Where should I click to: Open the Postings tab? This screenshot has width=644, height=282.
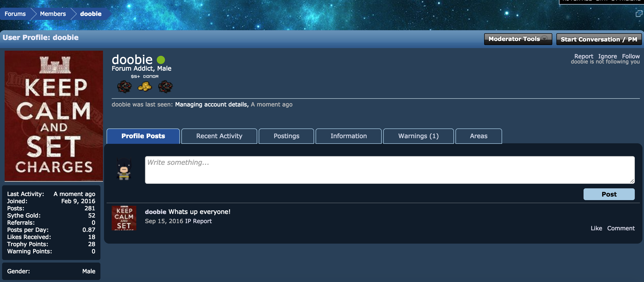[286, 136]
